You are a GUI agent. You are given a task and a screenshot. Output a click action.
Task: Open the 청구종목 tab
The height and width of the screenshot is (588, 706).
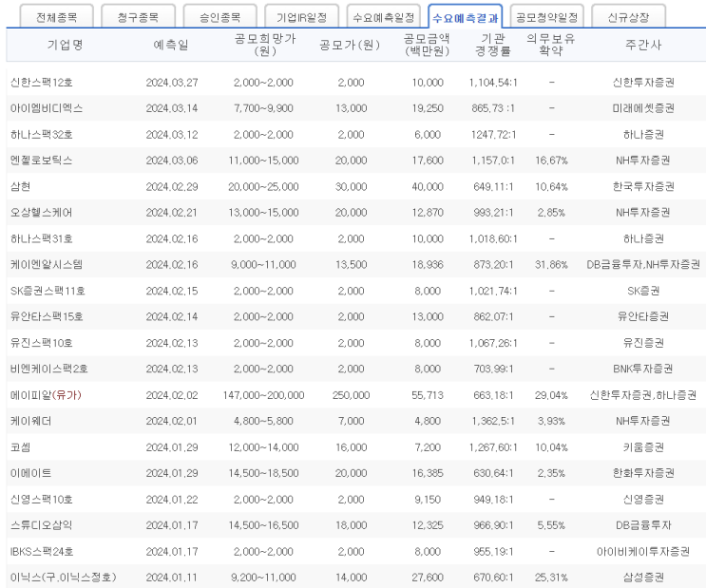coord(138,17)
